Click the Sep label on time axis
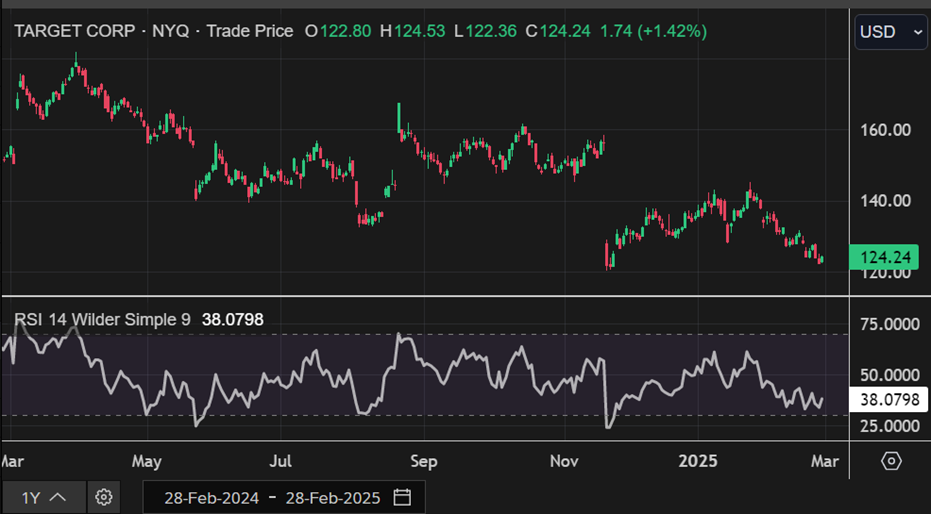 pos(424,462)
